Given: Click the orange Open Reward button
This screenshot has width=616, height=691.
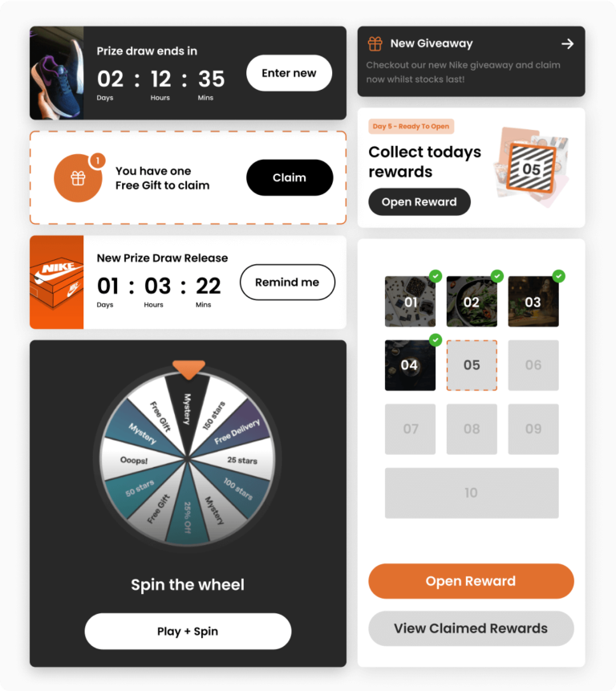Looking at the screenshot, I should pos(471,581).
